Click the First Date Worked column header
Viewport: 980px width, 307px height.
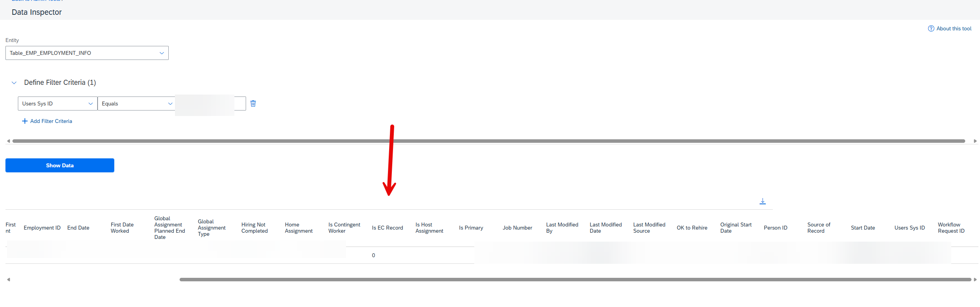click(122, 228)
